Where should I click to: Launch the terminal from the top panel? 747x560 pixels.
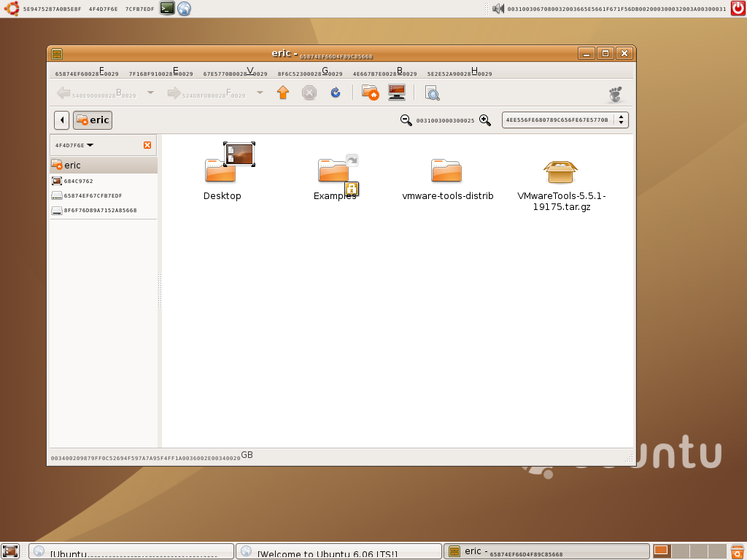tap(167, 8)
